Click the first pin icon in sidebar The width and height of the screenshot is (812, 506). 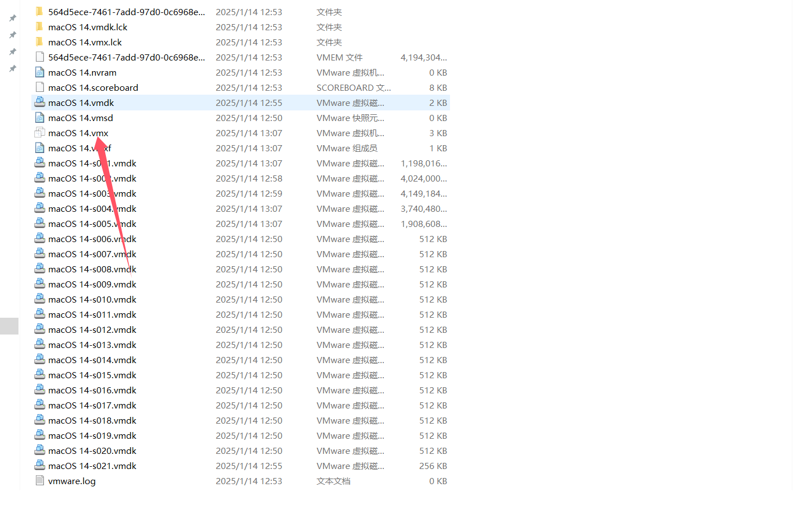pos(12,18)
